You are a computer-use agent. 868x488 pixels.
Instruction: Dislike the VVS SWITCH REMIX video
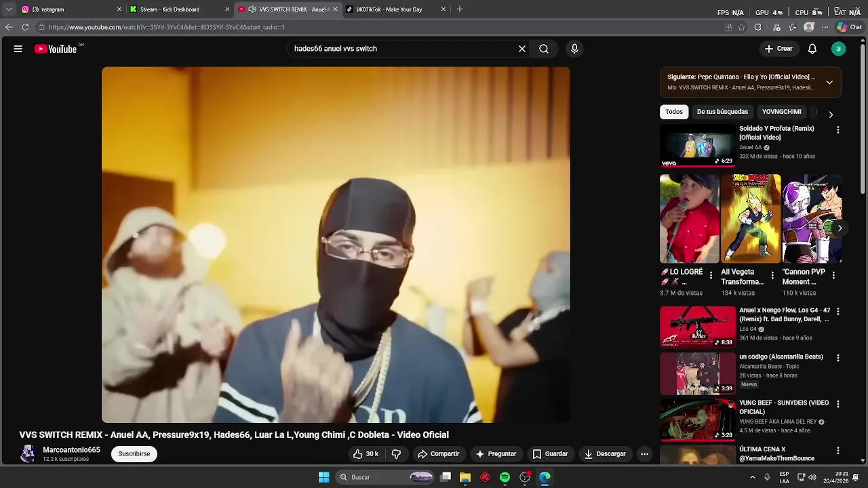[x=397, y=454]
